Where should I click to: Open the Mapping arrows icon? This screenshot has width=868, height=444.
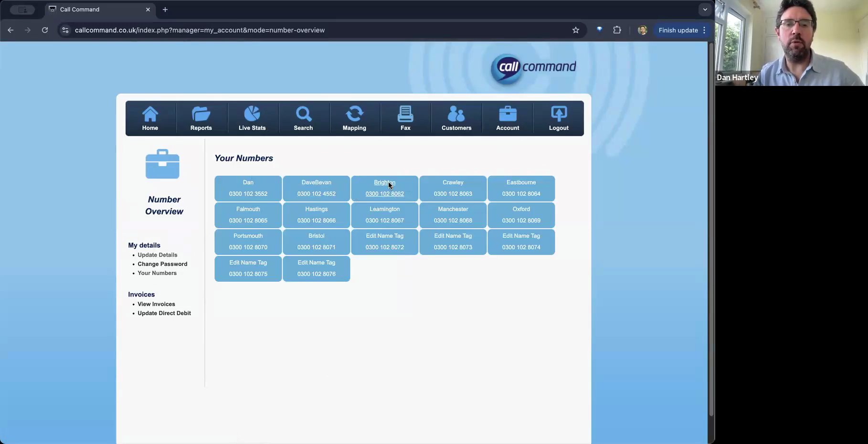point(354,114)
